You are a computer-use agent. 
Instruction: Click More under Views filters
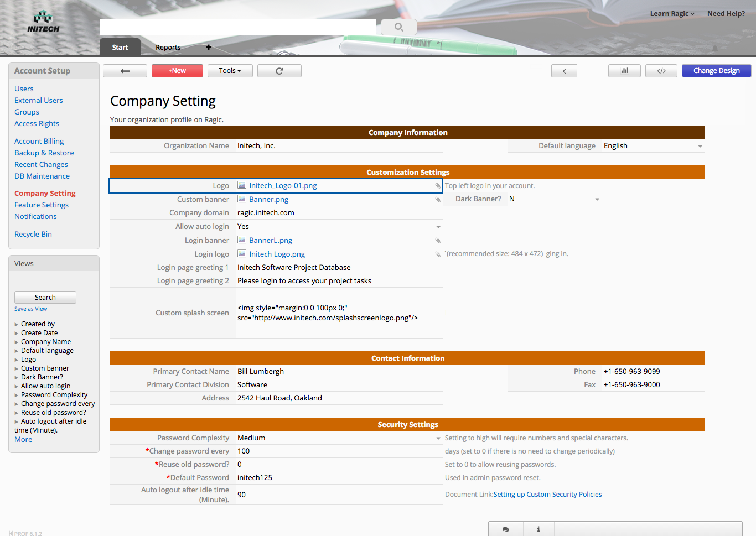(23, 439)
